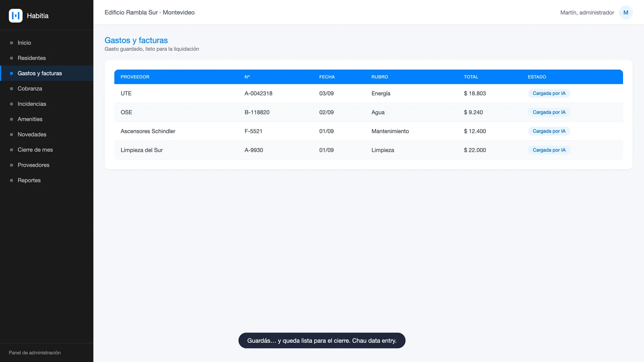
Task: Sort by Total column header
Action: tap(471, 77)
